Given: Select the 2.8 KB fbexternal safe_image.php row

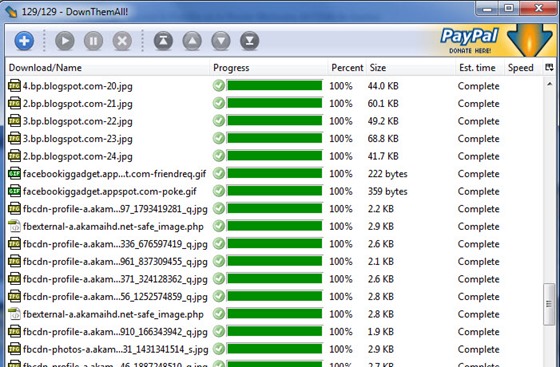Looking at the screenshot, I should [274, 314].
